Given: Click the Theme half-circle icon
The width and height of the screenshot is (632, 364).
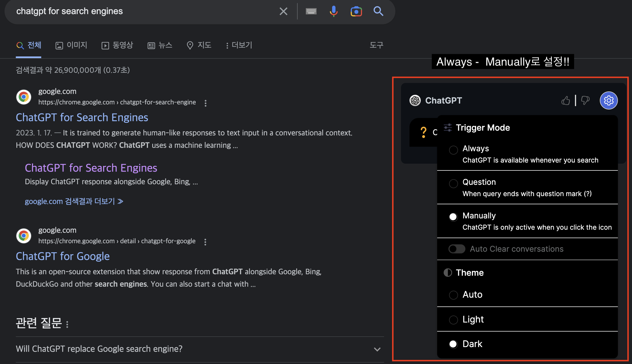Looking at the screenshot, I should [448, 273].
